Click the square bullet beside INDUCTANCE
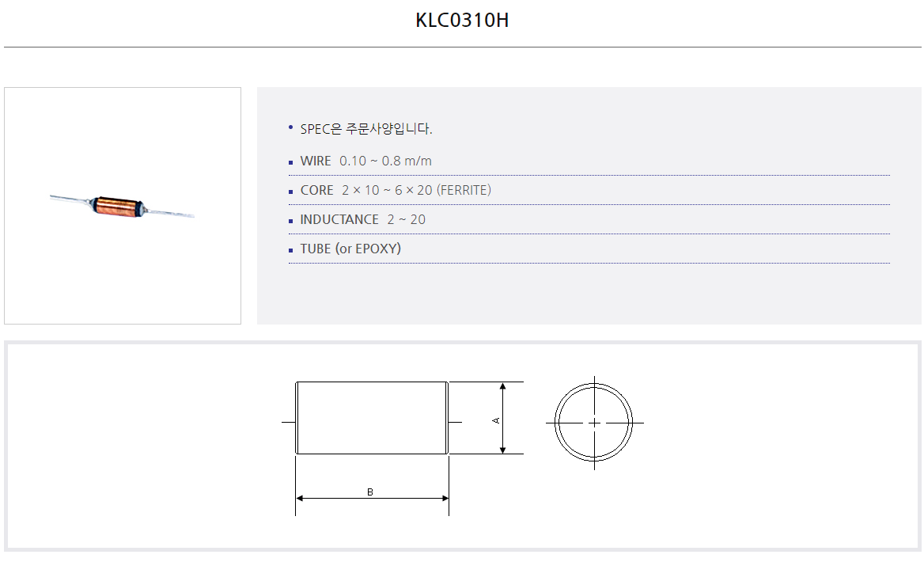924x562 pixels. click(x=291, y=221)
